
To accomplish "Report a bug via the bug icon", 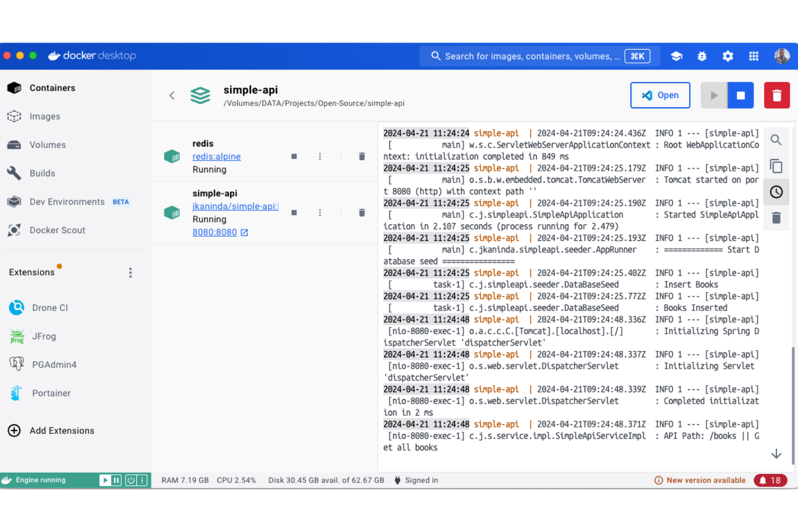I will 702,56.
